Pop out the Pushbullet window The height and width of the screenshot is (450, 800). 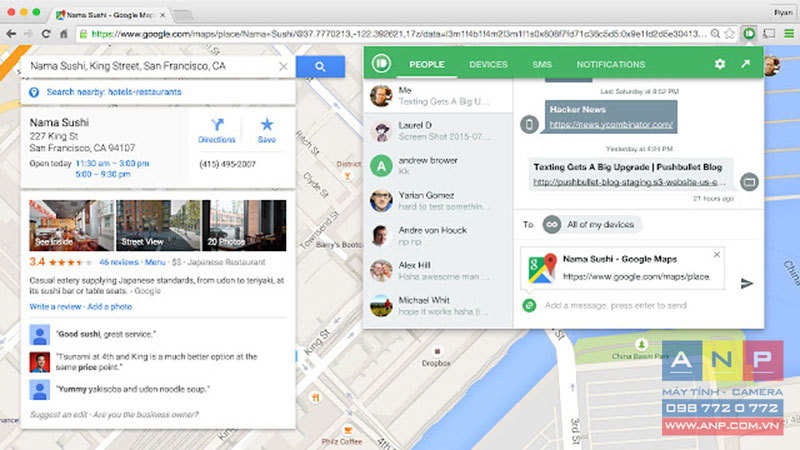(746, 64)
